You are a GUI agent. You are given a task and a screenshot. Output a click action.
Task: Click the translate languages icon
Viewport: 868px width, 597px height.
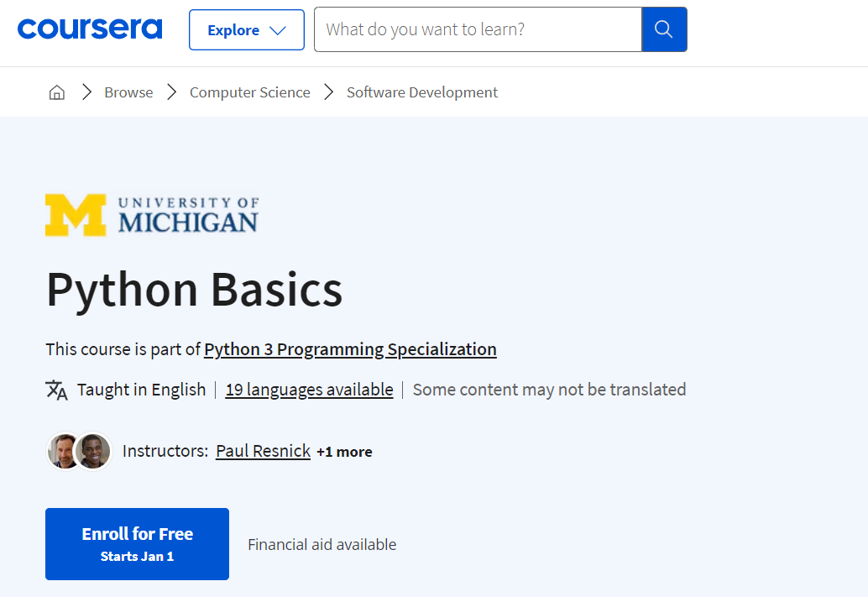57,389
